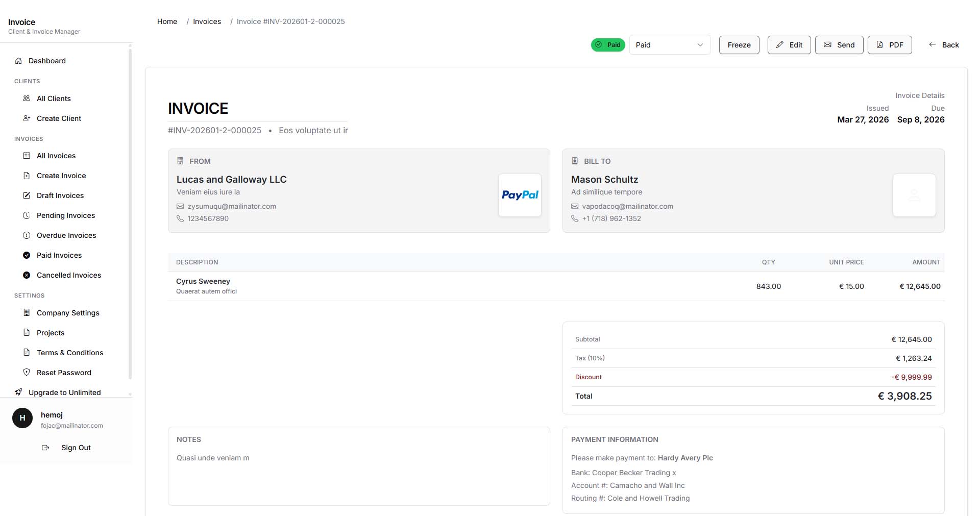The width and height of the screenshot is (980, 516).
Task: Click the Projects file icon
Action: (x=27, y=333)
